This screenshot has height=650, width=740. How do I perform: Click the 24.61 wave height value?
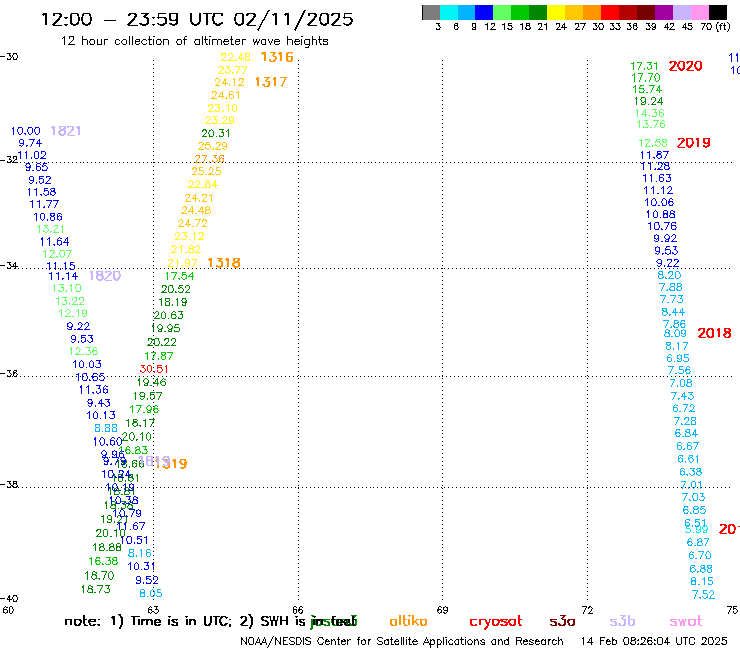(x=226, y=95)
